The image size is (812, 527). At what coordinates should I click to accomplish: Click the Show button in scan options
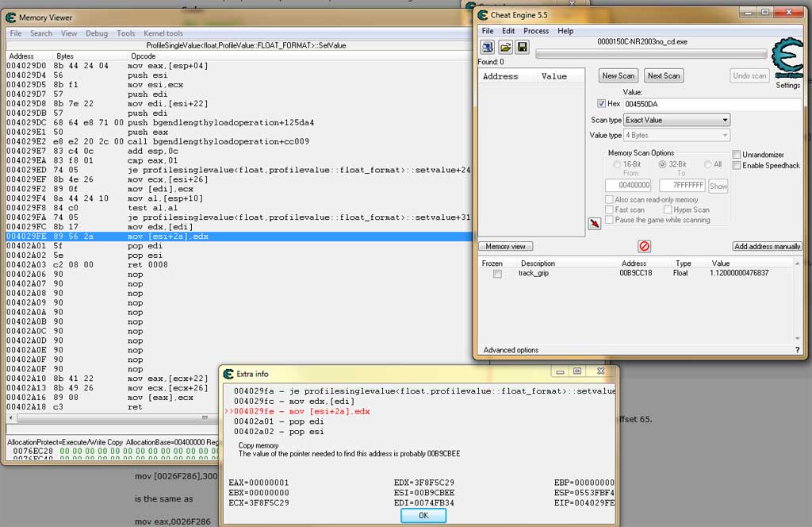[718, 186]
